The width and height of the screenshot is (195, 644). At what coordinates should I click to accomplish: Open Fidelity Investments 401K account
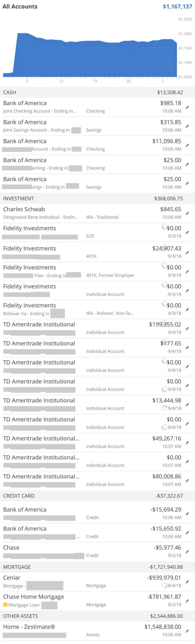point(76,252)
